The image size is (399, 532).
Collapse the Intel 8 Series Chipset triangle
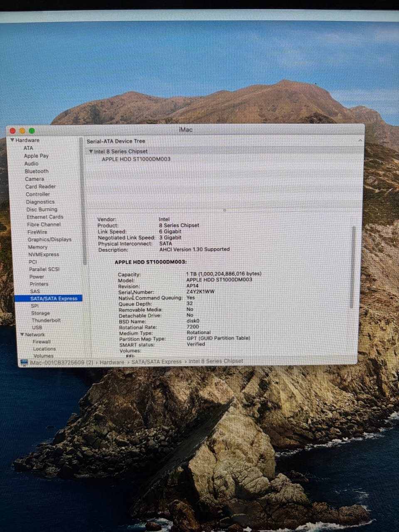coord(91,152)
